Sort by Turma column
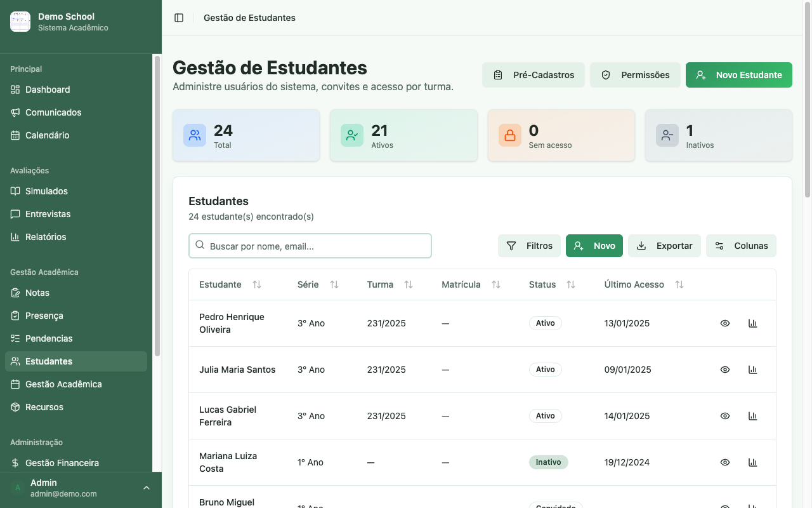 [409, 284]
